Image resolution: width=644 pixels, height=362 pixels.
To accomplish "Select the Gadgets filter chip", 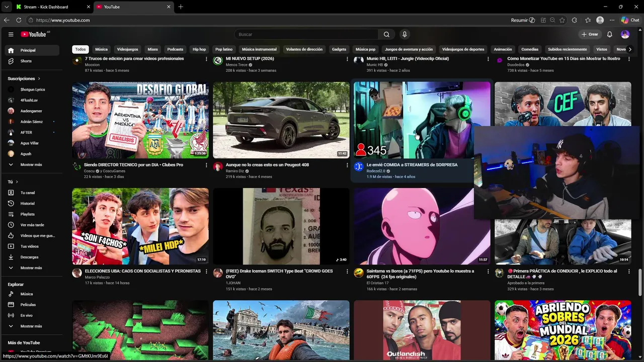I will (339, 49).
